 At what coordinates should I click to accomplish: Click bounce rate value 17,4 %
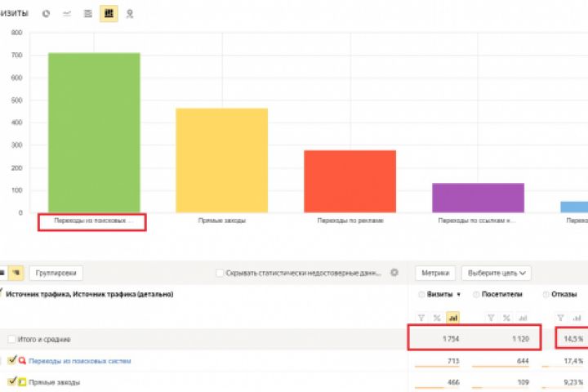tap(574, 361)
